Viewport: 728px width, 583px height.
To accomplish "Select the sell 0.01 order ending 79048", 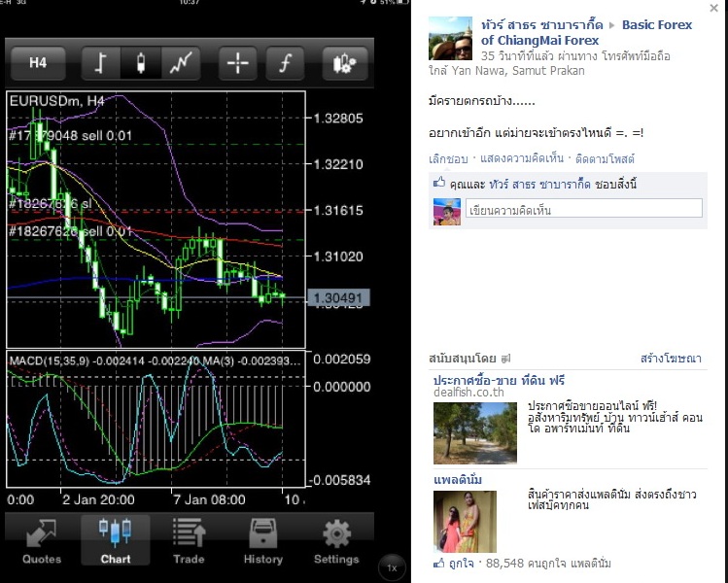I will 71,135.
